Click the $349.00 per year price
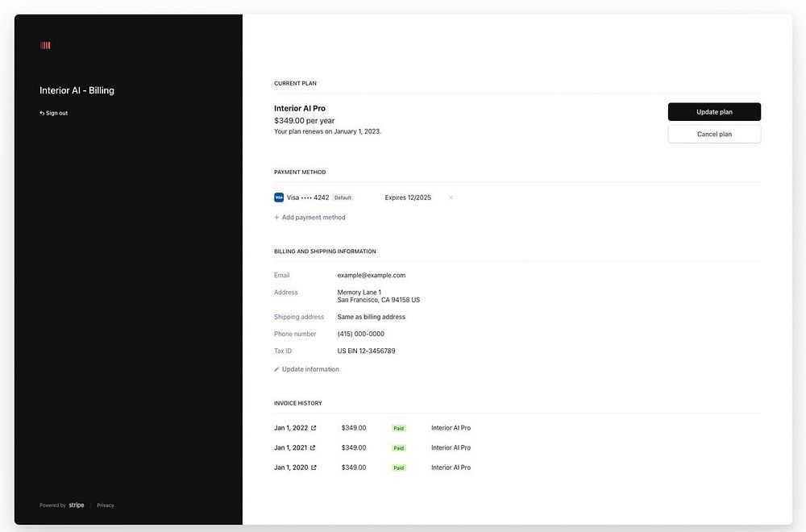 point(305,120)
